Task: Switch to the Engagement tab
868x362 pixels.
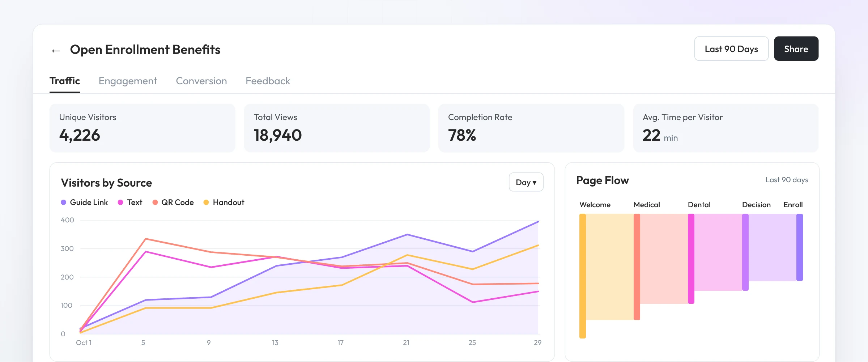Action: [x=128, y=81]
